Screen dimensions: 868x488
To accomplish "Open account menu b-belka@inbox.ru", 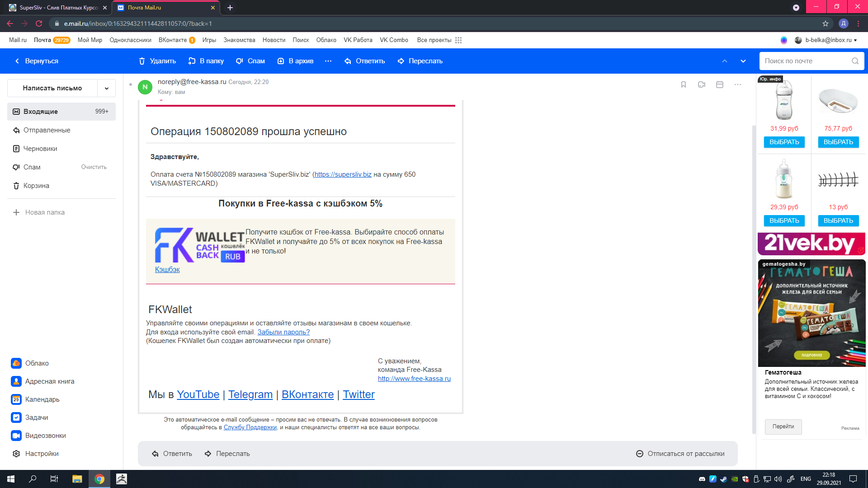I will 826,40.
